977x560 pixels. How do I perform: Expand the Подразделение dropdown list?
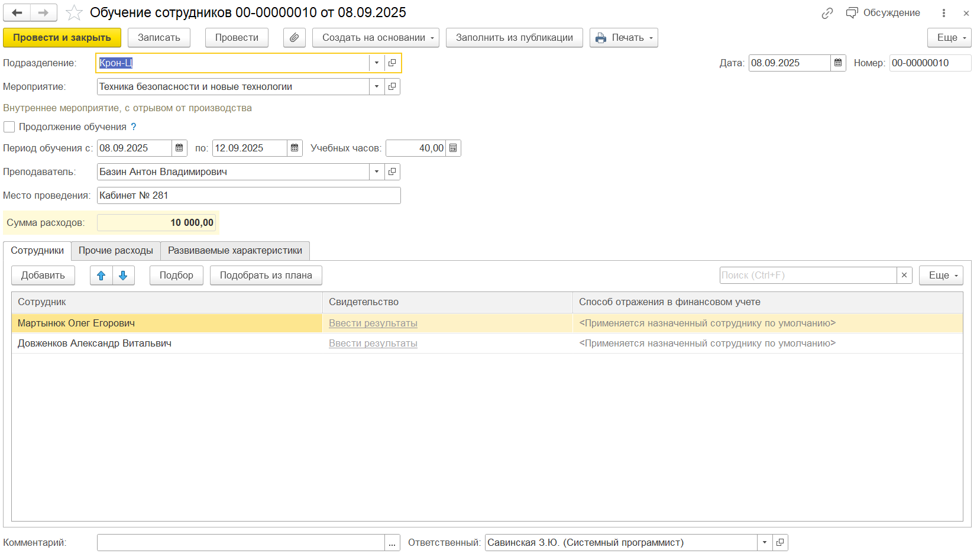point(377,63)
